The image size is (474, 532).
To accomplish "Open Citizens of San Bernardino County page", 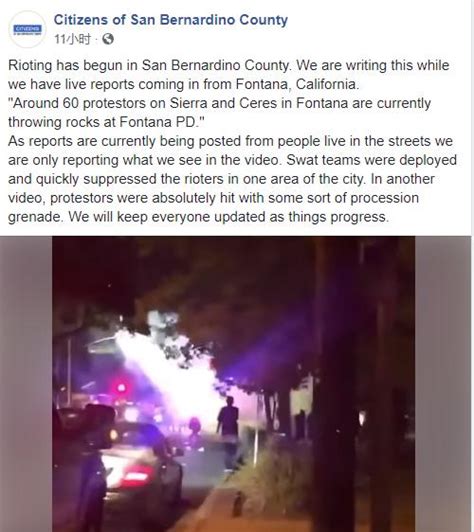I will pyautogui.click(x=171, y=20).
